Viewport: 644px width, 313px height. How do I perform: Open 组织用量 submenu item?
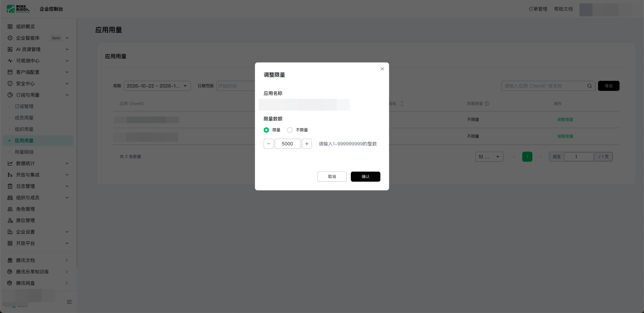tap(24, 129)
